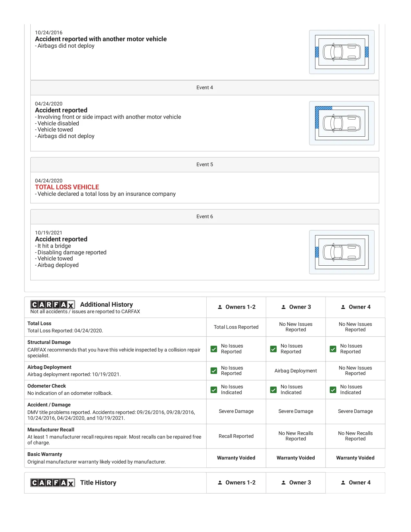This screenshot has width=411, height=532.
Task: Click the 'Vehicle disabled' line in Event 4
Action: [57, 123]
